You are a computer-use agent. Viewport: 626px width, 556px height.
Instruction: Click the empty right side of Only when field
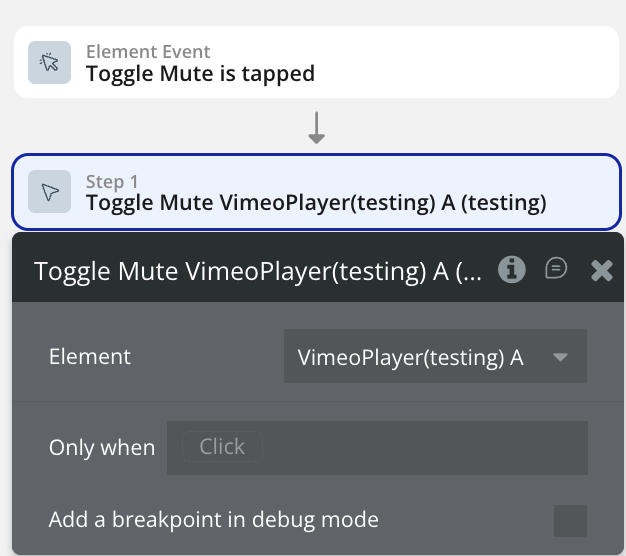450,447
